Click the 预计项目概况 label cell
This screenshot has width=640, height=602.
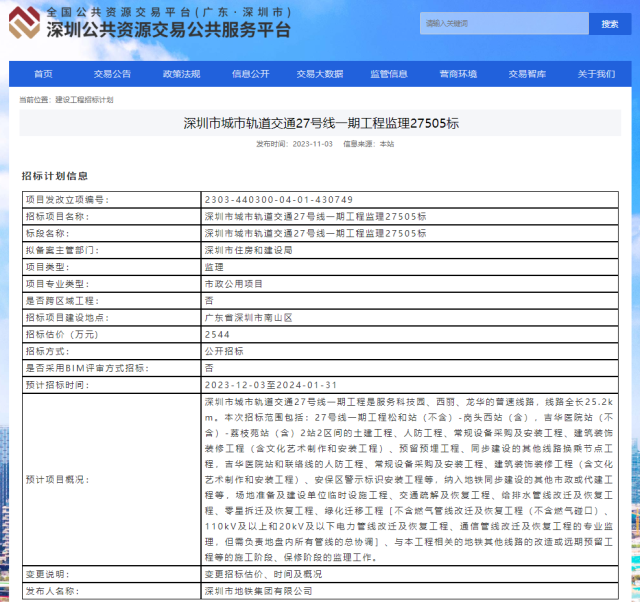point(111,480)
